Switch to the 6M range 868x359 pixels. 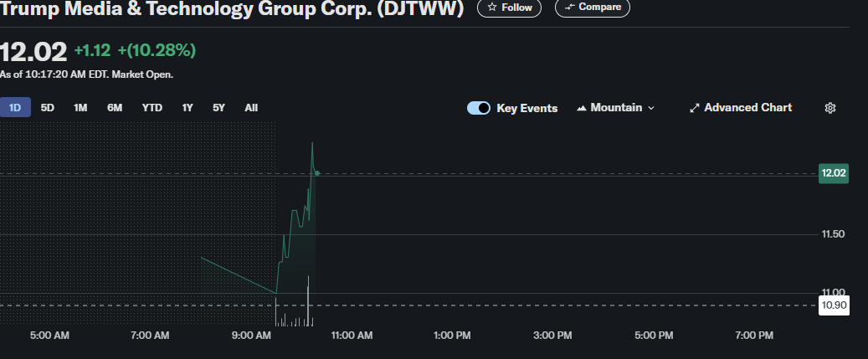coord(115,108)
